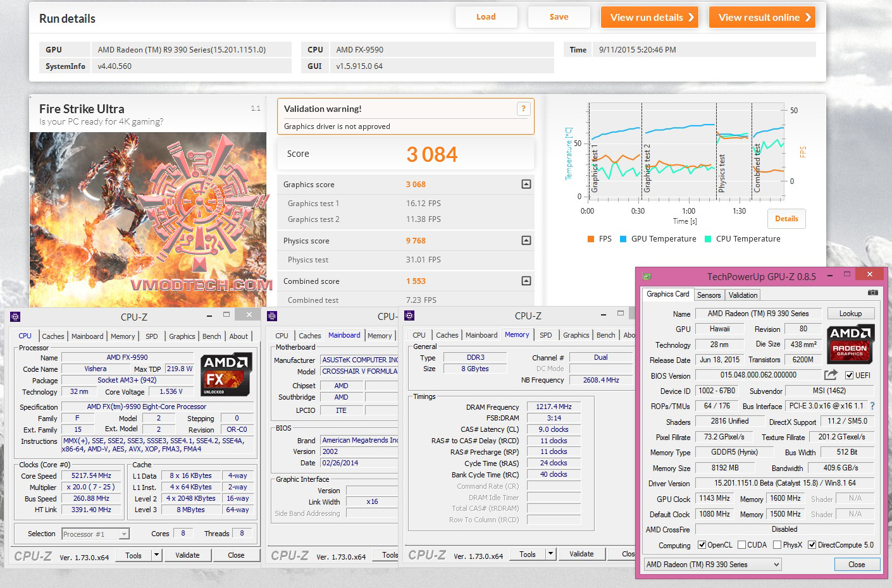Select the Graphics Card tab in GPU-Z
The image size is (892, 588).
tap(668, 294)
